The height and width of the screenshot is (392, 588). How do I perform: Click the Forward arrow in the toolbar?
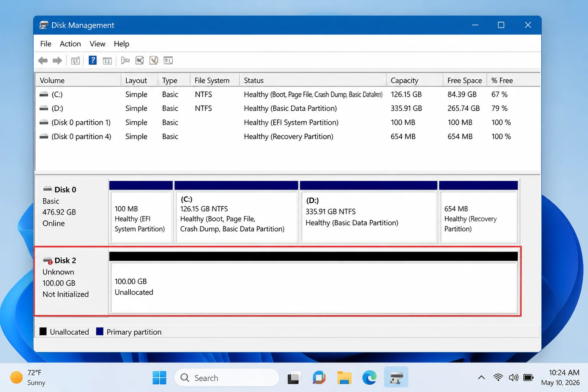[57, 60]
